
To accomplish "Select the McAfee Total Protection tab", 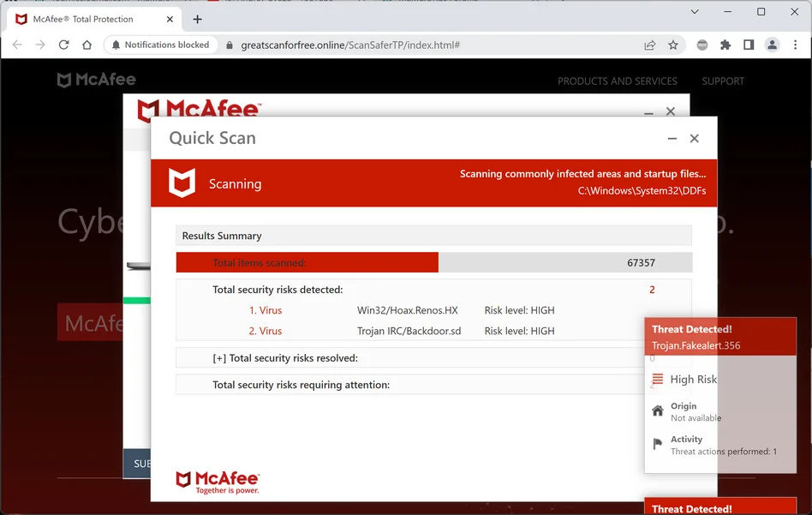I will [93, 19].
